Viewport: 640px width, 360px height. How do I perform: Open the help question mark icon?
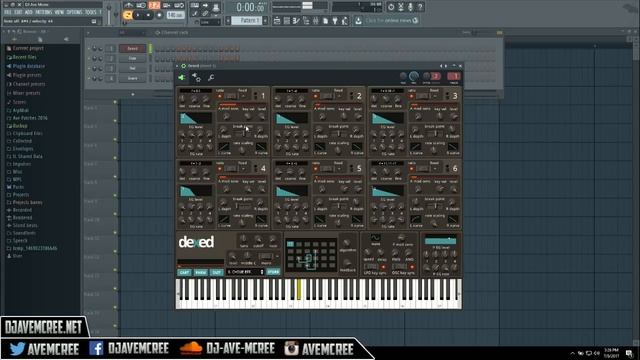[420, 7]
